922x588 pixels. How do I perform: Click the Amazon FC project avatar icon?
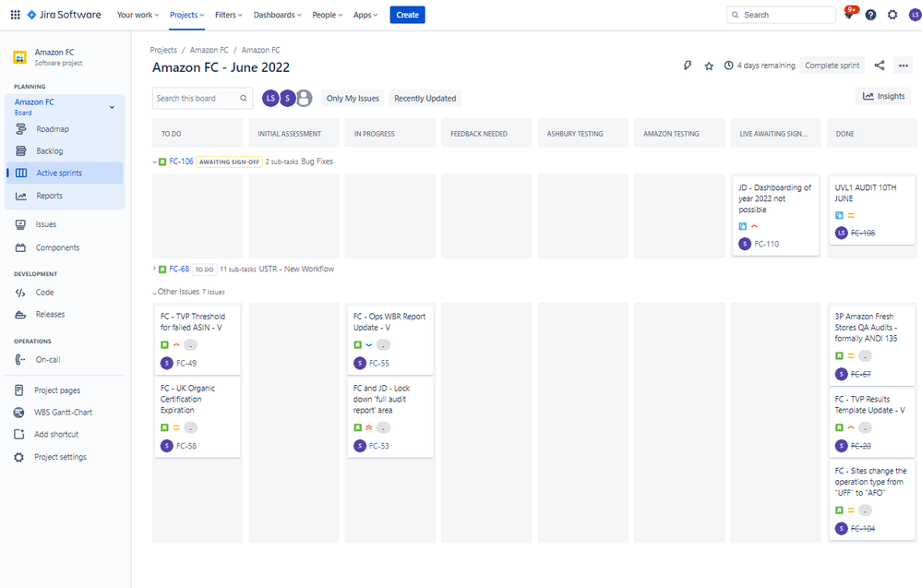[x=20, y=57]
